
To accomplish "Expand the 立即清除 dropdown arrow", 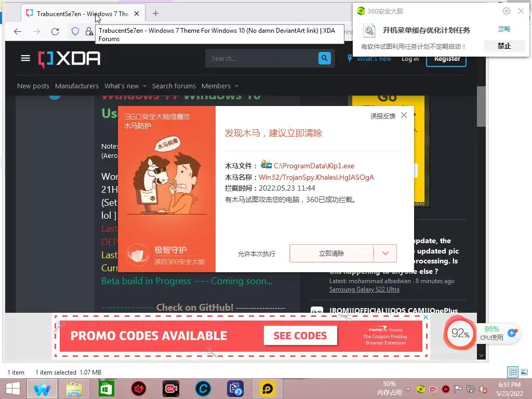I will coord(385,253).
